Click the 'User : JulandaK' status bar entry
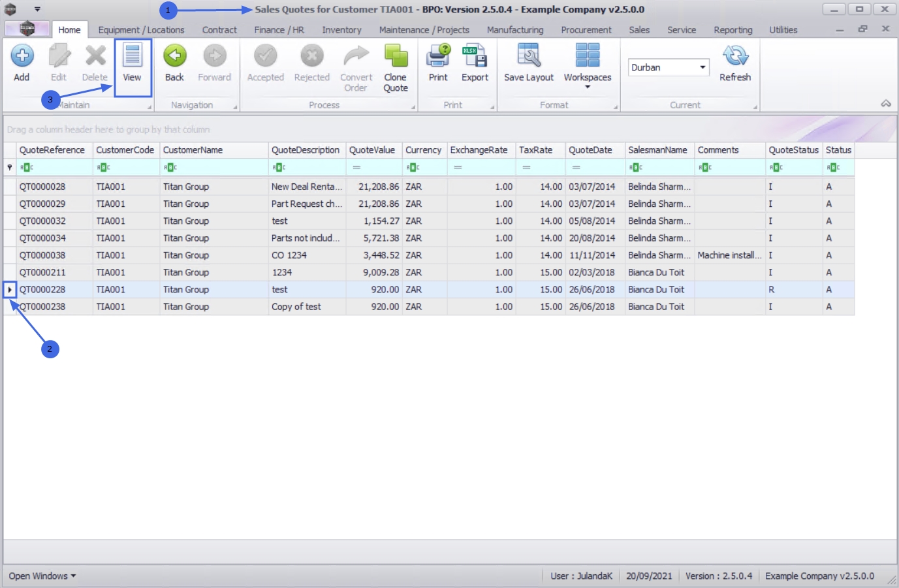 tap(581, 576)
